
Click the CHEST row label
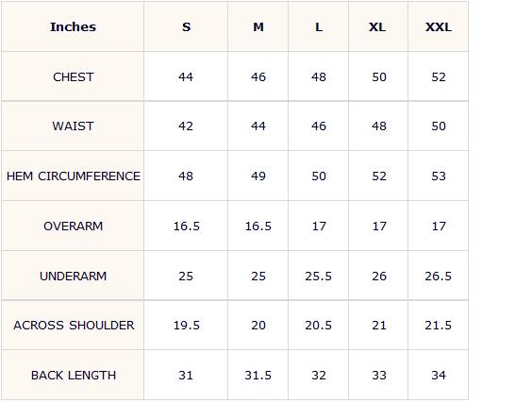73,77
